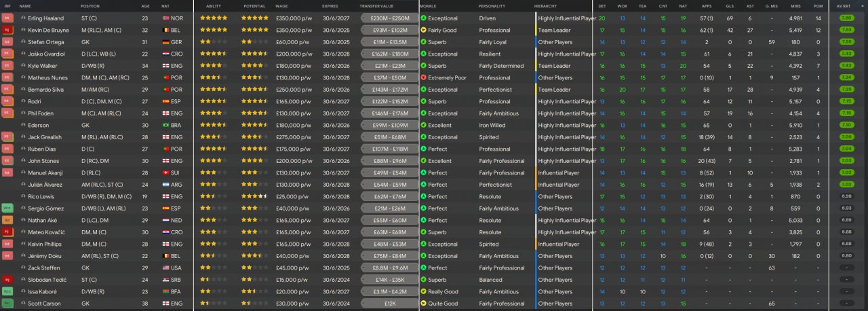The height and width of the screenshot is (311, 868).
Task: Click Kevin De Bruyne's yellow morale icon
Action: 423,30
